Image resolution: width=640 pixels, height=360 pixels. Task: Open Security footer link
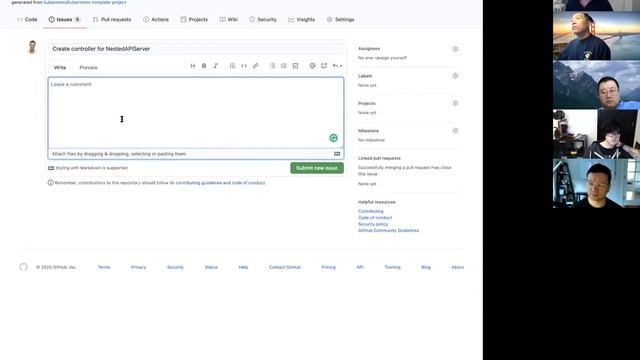175,267
